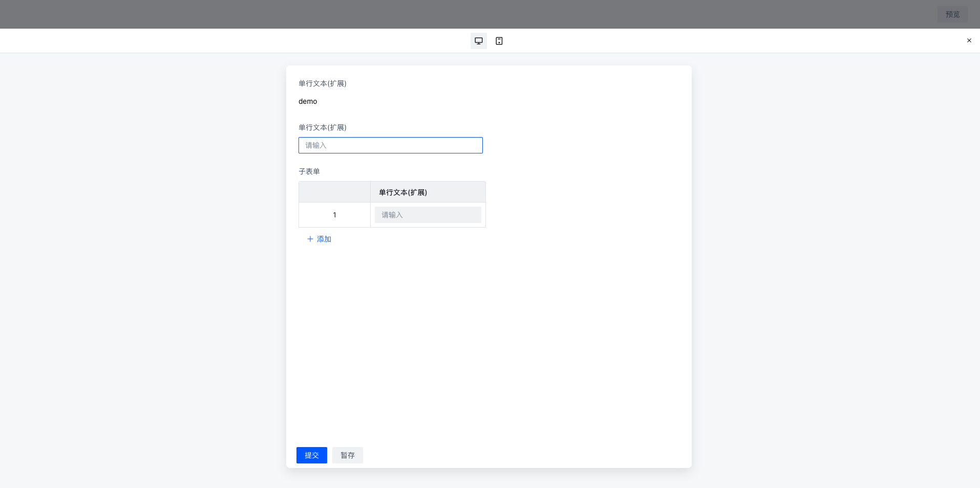Switch to desktop preview mode icon
The width and height of the screenshot is (980, 488).
[478, 41]
